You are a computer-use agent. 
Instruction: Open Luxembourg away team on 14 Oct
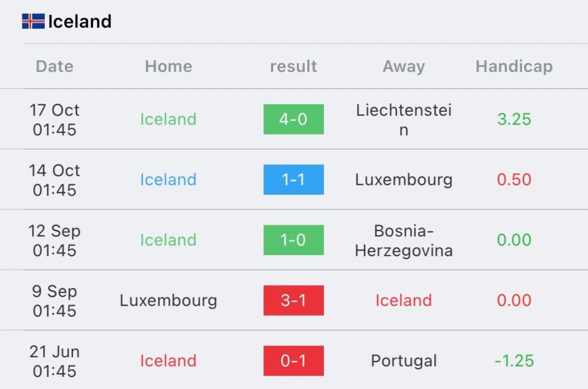click(404, 180)
